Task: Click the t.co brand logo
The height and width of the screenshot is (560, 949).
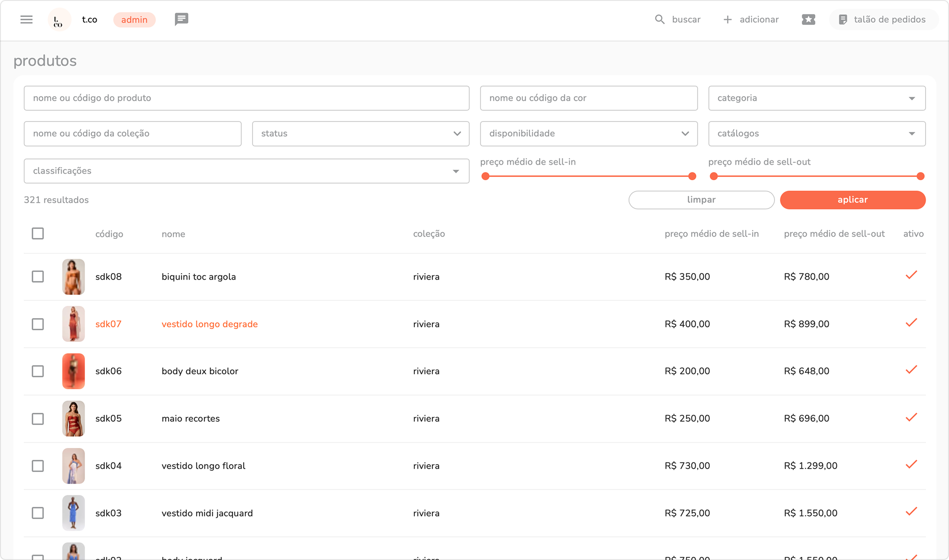Action: click(x=59, y=20)
